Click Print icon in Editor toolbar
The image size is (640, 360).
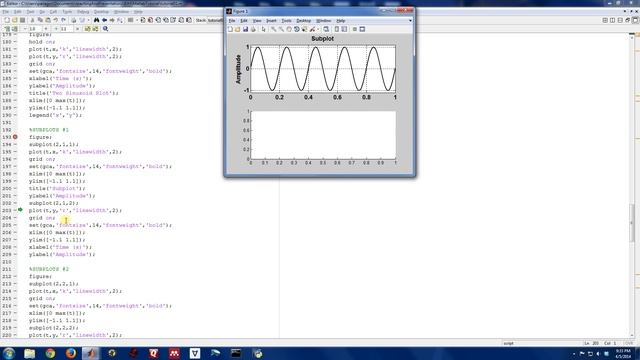click(74, 20)
